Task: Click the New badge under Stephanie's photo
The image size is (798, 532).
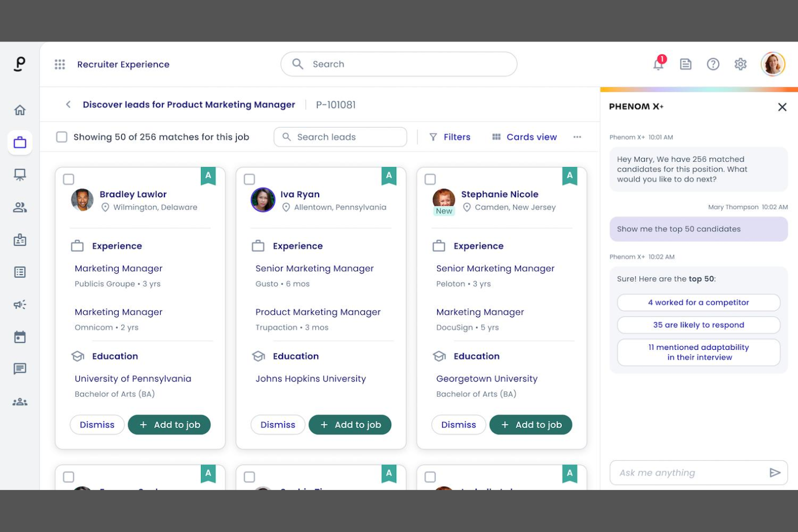Action: point(444,211)
